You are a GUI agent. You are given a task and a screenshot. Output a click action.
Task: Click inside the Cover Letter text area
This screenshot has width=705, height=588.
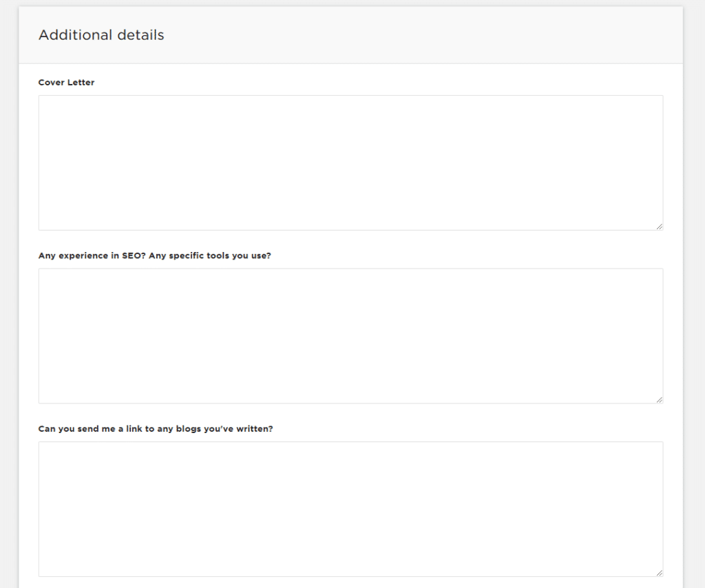click(x=350, y=162)
